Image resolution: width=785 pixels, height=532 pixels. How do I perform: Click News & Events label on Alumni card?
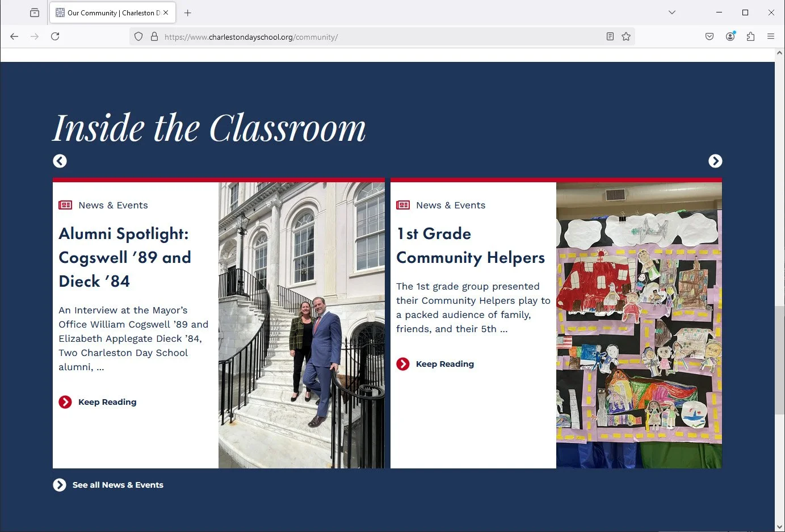click(113, 205)
